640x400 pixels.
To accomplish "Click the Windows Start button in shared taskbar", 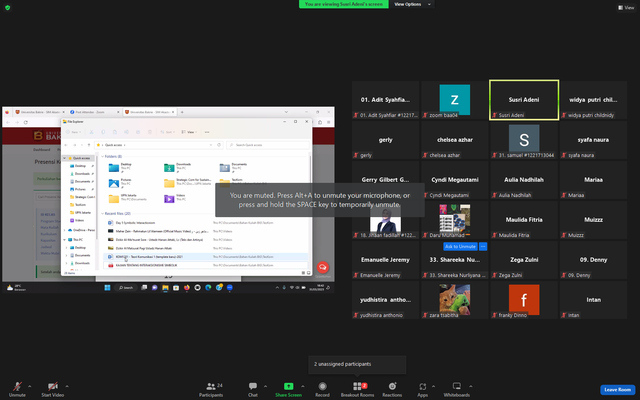I will (107, 288).
